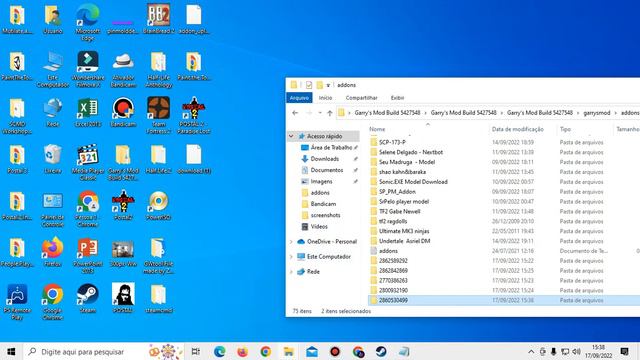
Task: Launch Firefox desktop shortcut
Action: [x=53, y=252]
